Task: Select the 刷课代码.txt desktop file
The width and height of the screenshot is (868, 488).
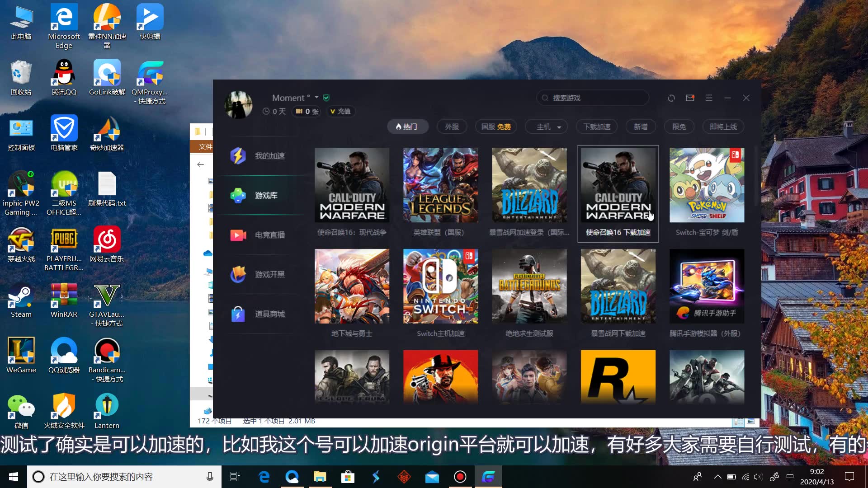Action: [x=107, y=189]
